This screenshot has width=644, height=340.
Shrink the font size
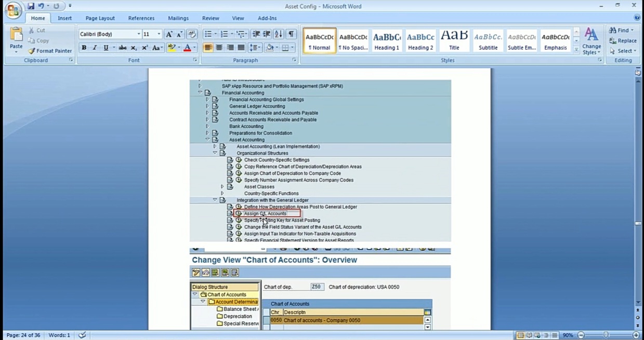coord(179,34)
